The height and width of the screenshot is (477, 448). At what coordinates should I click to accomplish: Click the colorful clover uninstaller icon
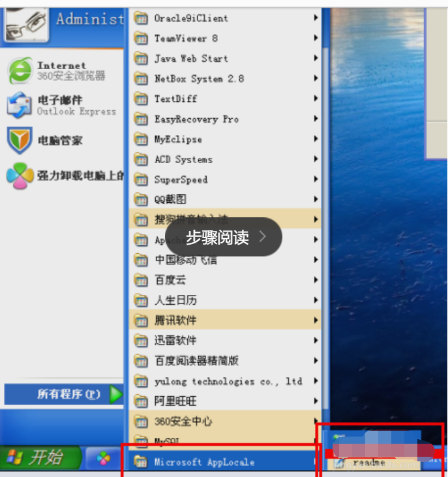click(20, 176)
